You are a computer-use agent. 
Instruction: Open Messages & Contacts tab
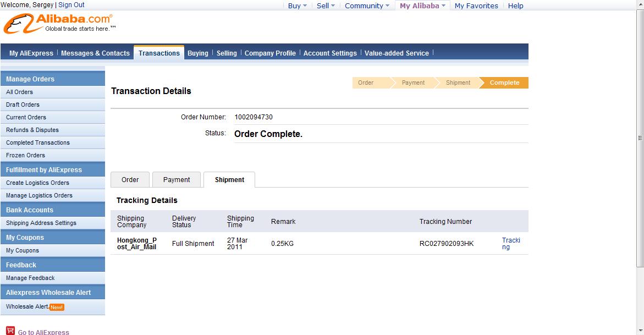click(95, 53)
